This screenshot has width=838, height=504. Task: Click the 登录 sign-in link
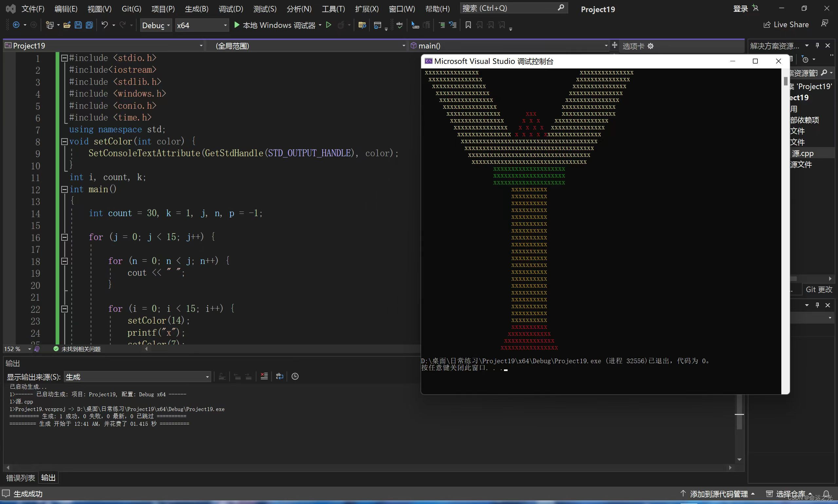click(x=740, y=9)
